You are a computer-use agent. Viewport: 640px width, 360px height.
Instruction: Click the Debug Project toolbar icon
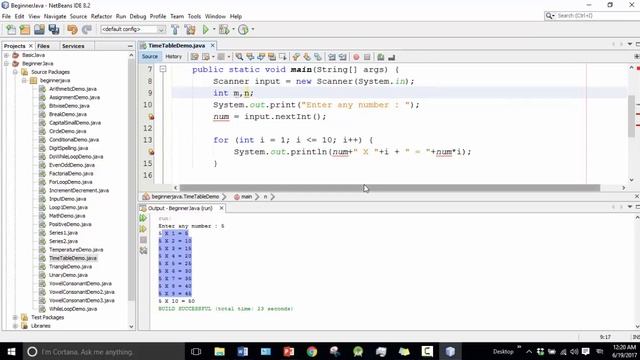tap(224, 29)
